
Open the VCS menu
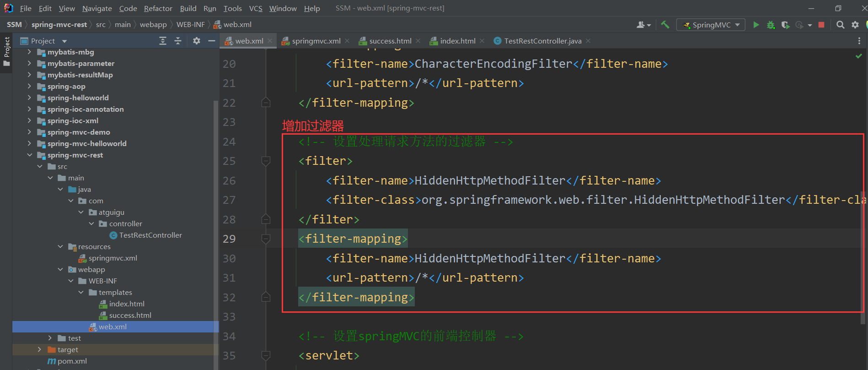pos(256,8)
